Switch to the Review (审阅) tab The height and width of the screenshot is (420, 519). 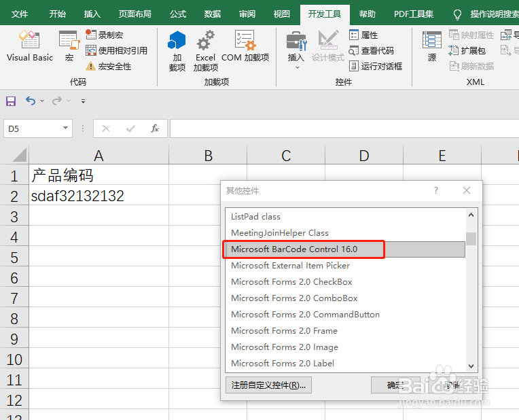[x=247, y=14]
